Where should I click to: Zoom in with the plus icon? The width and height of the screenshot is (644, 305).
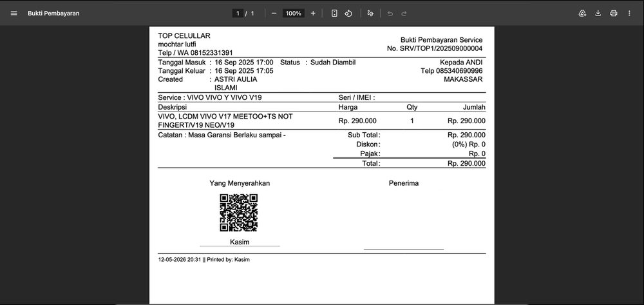tap(313, 13)
